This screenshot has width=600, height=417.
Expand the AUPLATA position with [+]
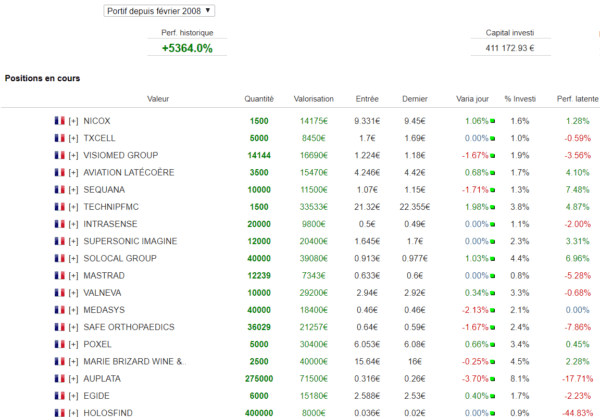73,379
